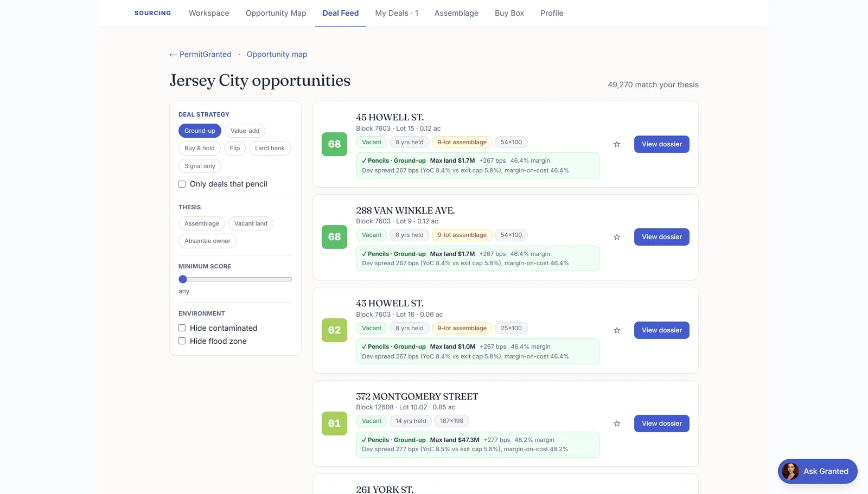The height and width of the screenshot is (494, 868).
Task: View dossier for 45 Howell St.
Action: click(661, 144)
